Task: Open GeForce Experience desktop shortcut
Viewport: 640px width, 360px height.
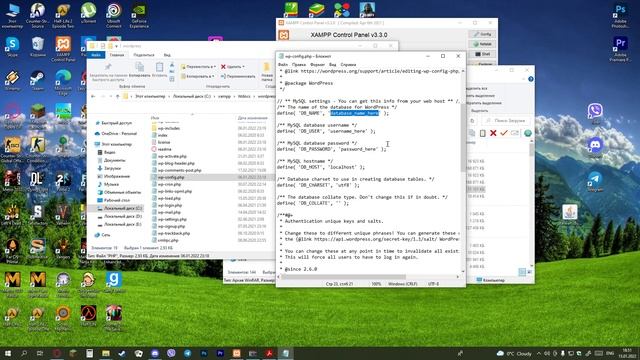Action: pyautogui.click(x=139, y=16)
